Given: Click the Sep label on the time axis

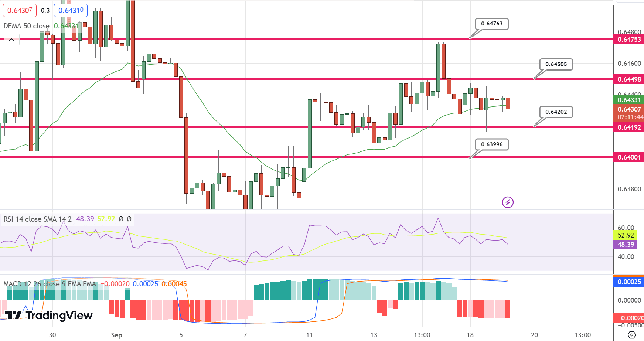Looking at the screenshot, I should click(116, 335).
